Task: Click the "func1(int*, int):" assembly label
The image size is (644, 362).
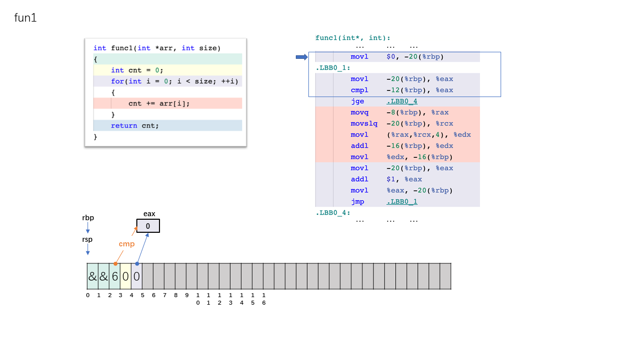Action: click(353, 38)
